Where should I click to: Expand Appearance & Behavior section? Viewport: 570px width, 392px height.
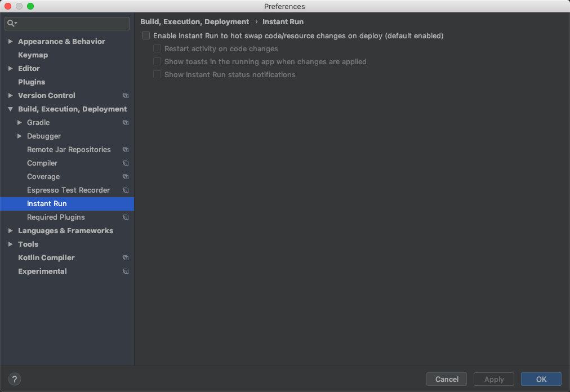(11, 42)
